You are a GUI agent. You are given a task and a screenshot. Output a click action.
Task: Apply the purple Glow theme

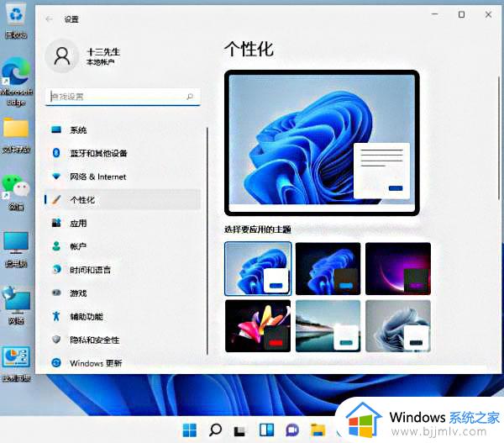click(x=398, y=269)
